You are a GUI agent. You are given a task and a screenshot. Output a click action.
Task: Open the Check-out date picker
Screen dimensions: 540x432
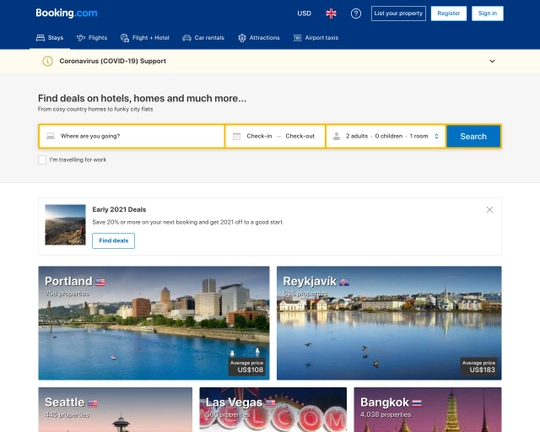(300, 136)
